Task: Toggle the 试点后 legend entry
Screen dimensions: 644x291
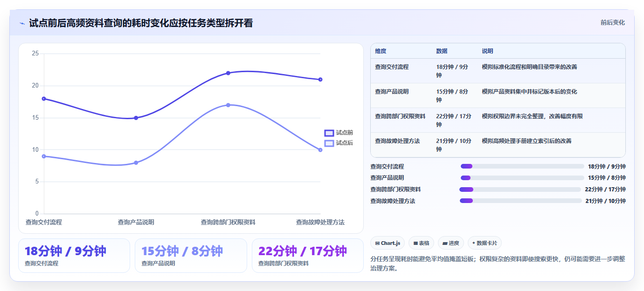Action: [x=339, y=143]
